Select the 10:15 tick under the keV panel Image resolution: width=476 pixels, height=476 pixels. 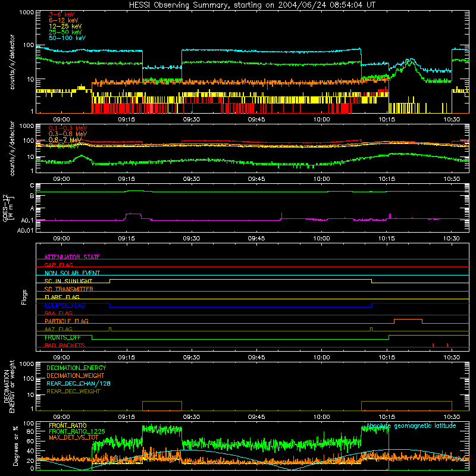click(x=387, y=120)
